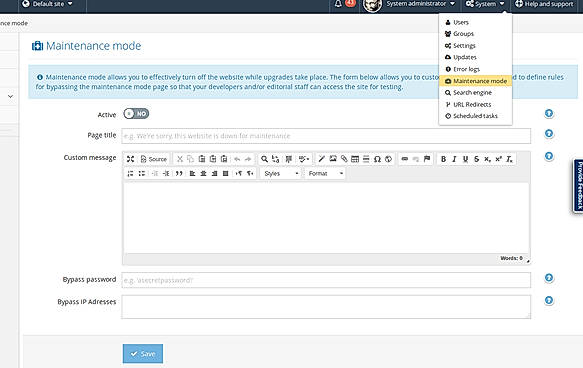
Task: Open notifications via the bell icon
Action: [338, 4]
